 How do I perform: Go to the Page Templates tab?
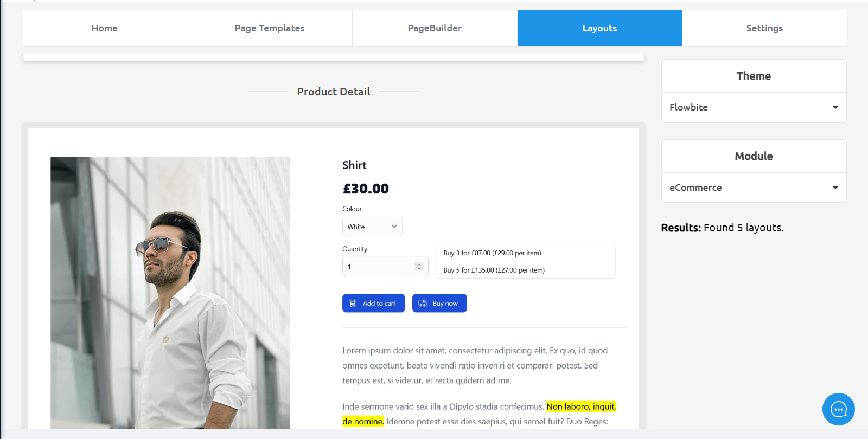click(x=270, y=28)
